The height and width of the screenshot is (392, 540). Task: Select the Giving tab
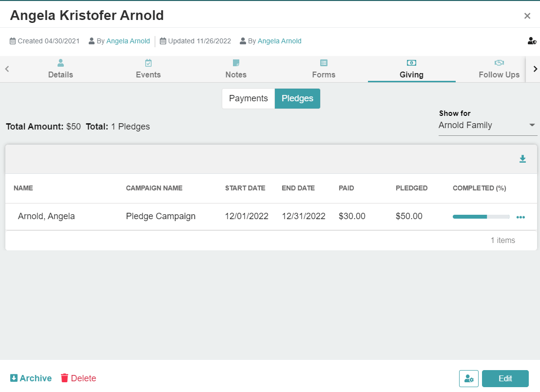point(411,69)
